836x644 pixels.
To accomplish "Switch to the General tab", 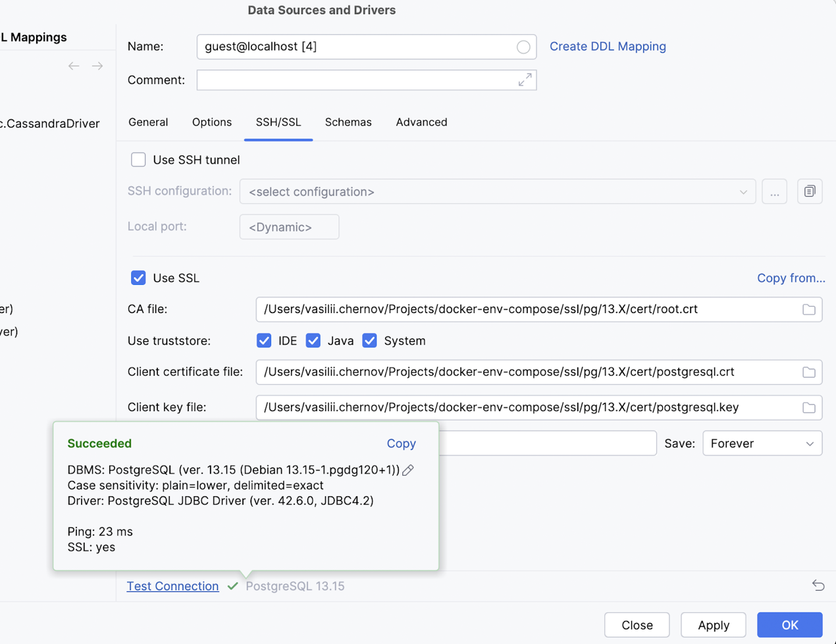I will point(148,122).
